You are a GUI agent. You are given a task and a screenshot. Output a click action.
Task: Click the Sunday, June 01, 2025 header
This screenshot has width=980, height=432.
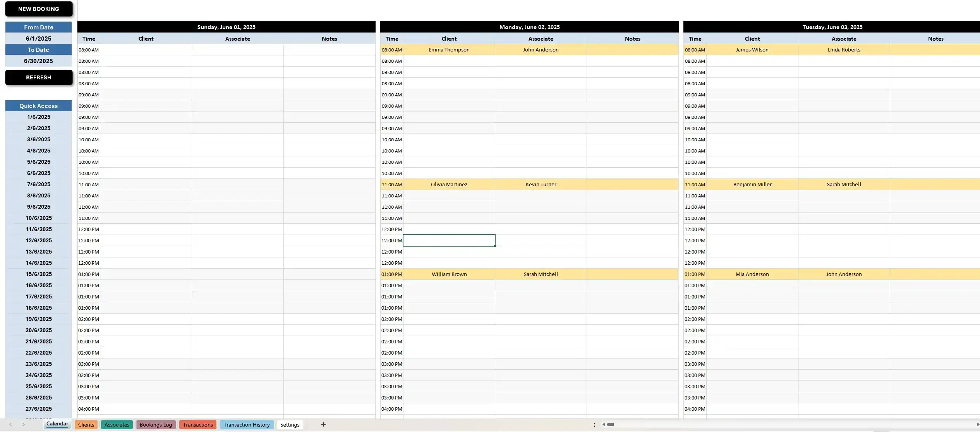click(x=227, y=27)
